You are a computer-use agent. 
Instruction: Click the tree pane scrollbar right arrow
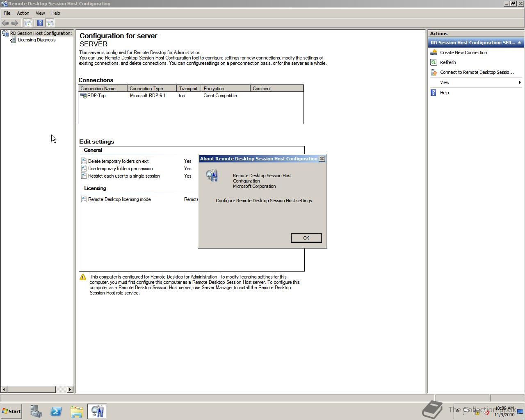pos(70,389)
